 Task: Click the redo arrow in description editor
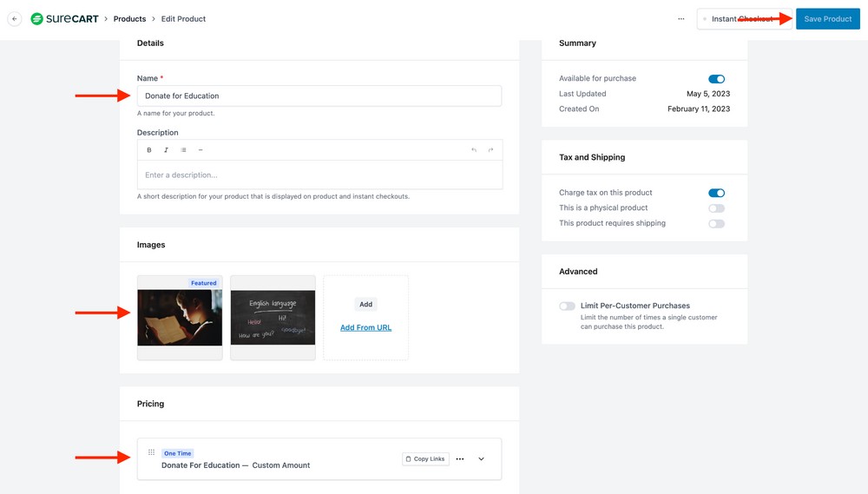490,150
